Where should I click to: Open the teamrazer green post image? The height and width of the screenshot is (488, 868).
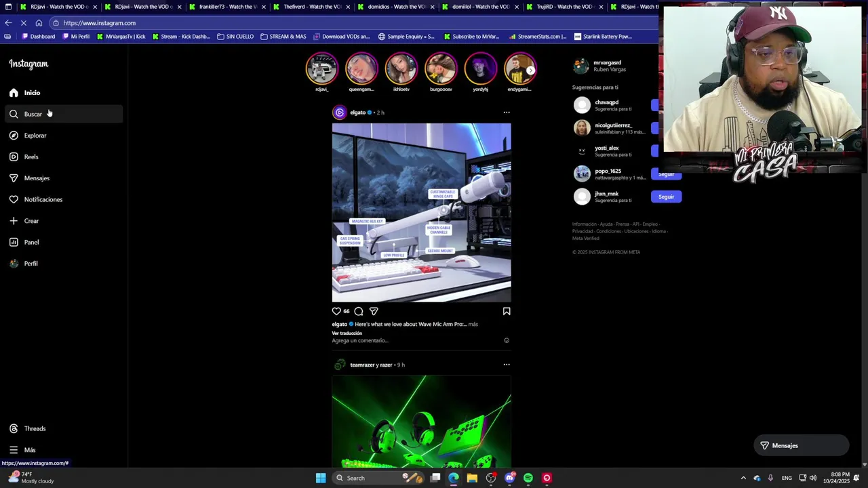[421, 422]
